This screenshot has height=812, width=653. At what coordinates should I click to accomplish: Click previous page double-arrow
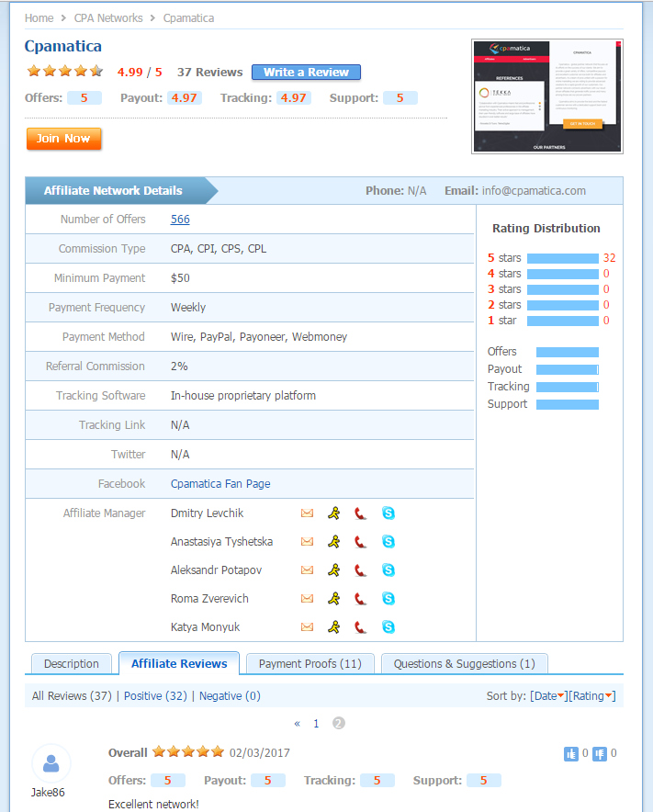tap(298, 724)
